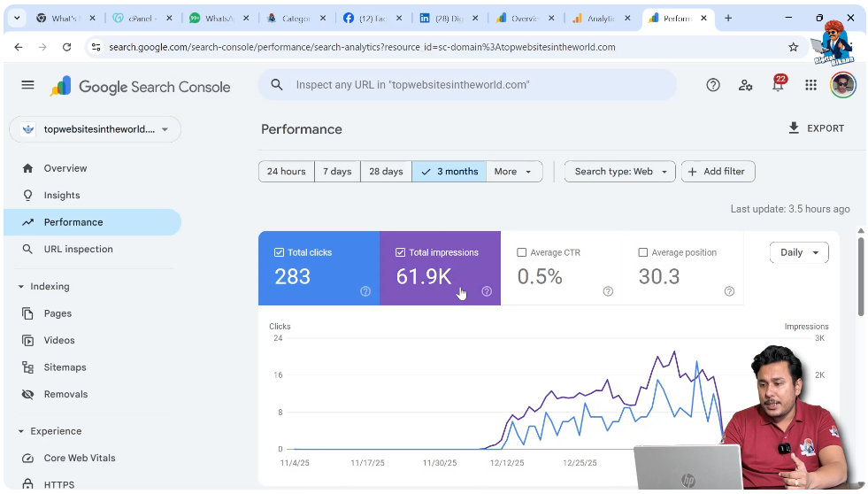Open the Sitemaps page link
868x494 pixels.
[65, 367]
